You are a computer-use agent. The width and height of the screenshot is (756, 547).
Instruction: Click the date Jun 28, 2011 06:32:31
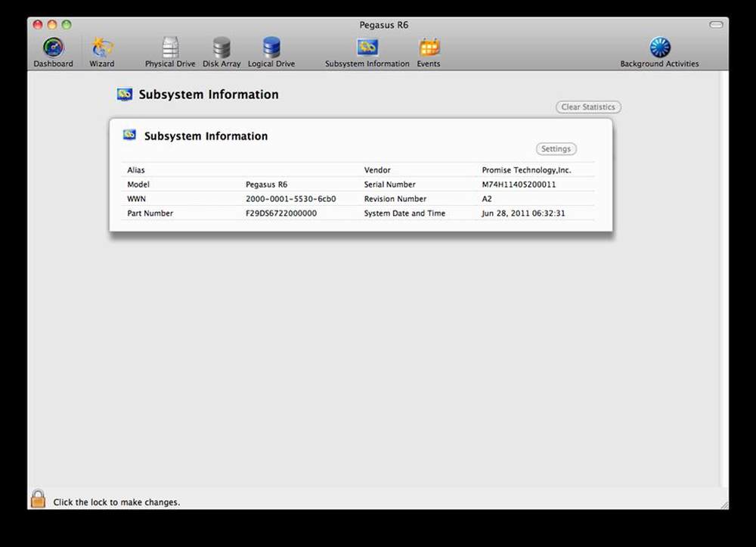(523, 213)
